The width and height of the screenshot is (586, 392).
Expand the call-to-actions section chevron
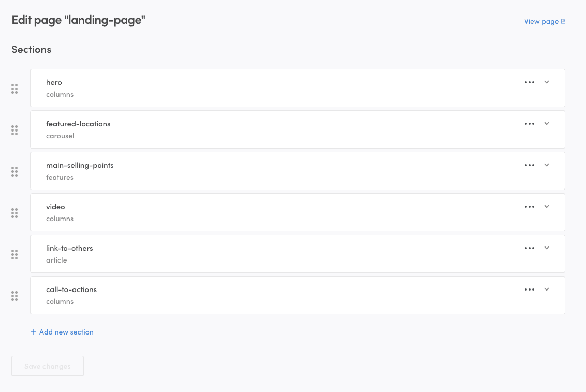tap(547, 289)
